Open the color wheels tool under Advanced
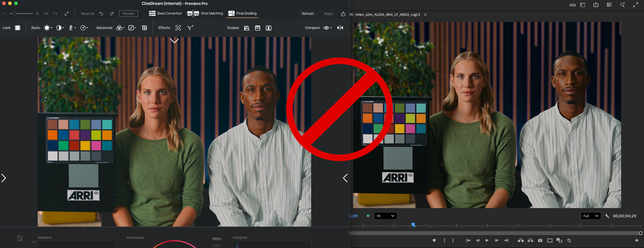The image size is (644, 248). [x=119, y=28]
